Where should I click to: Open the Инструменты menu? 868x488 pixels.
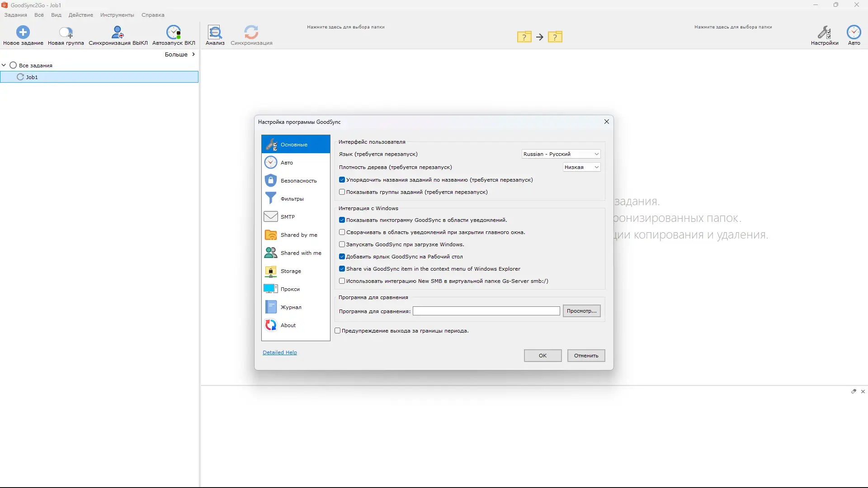[117, 15]
